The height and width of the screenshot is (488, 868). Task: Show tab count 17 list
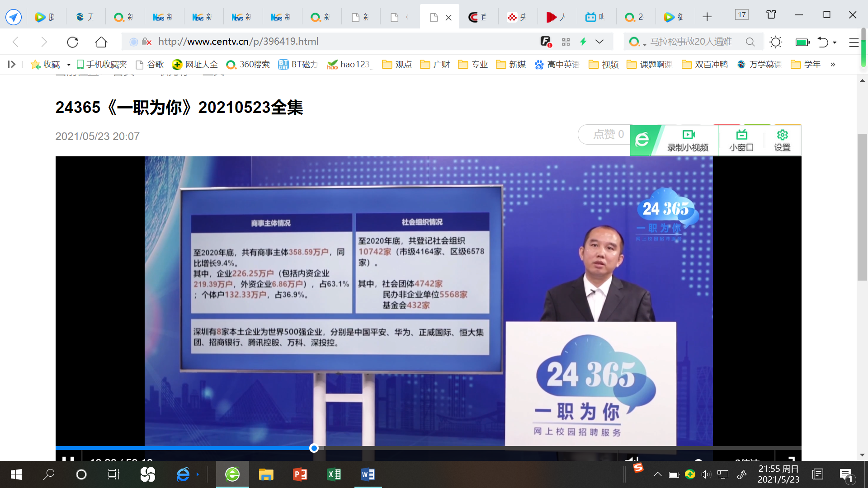pos(742,15)
